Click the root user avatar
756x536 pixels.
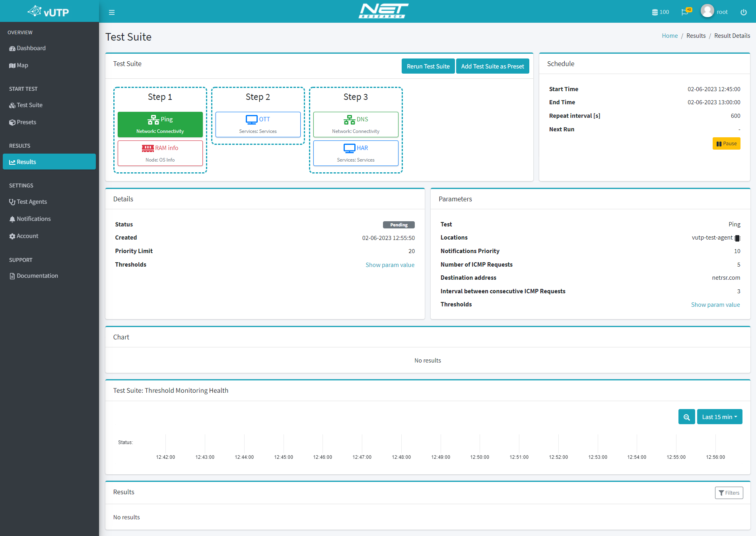click(x=707, y=11)
